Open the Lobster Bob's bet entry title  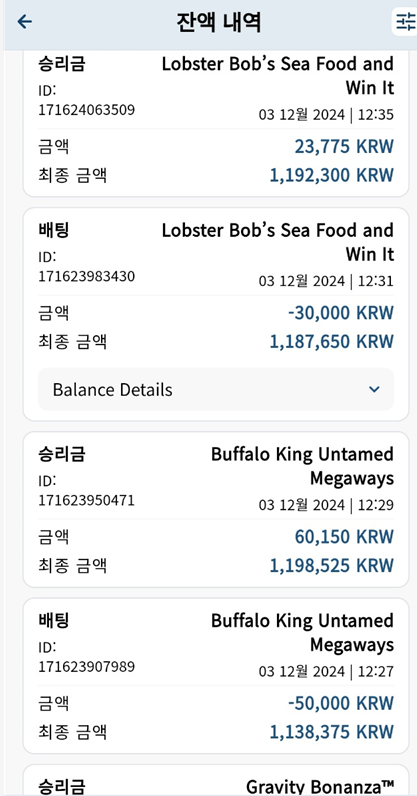278,242
